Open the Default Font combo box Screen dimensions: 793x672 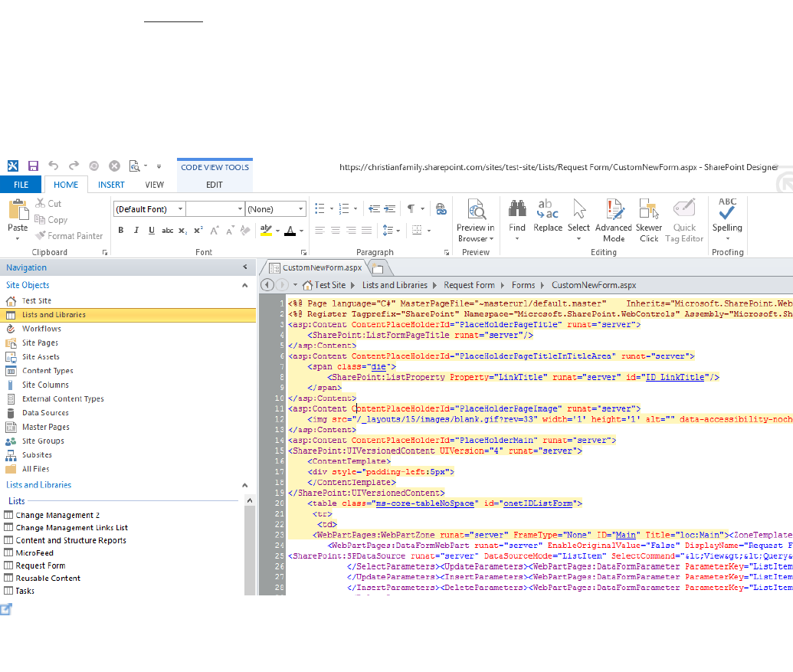(x=149, y=209)
